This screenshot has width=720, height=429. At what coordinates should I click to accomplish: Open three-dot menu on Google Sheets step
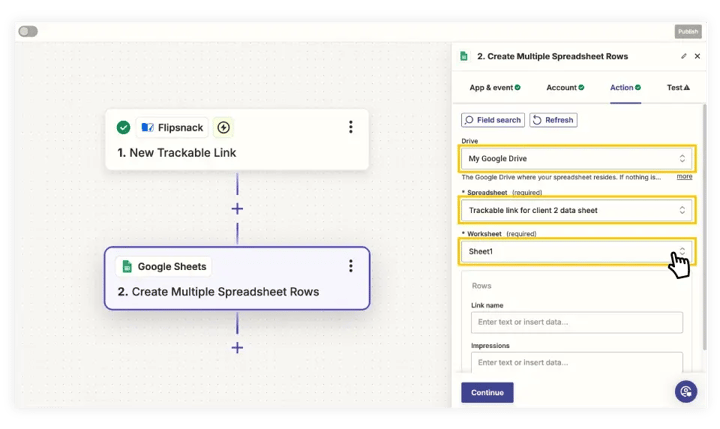(x=351, y=266)
